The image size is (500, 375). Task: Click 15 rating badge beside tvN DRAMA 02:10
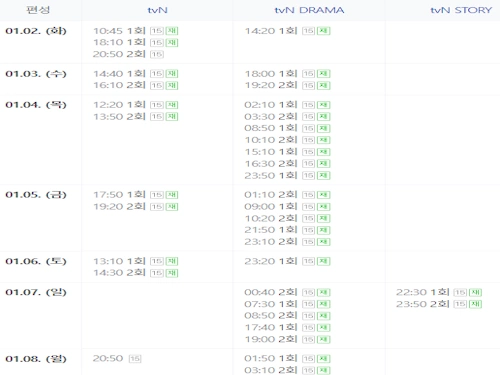[309, 105]
